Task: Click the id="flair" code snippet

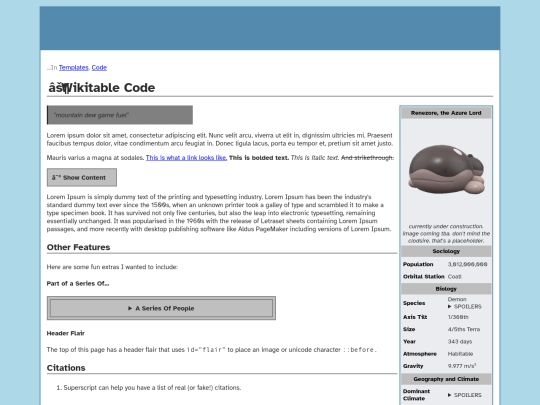Action: (206, 350)
